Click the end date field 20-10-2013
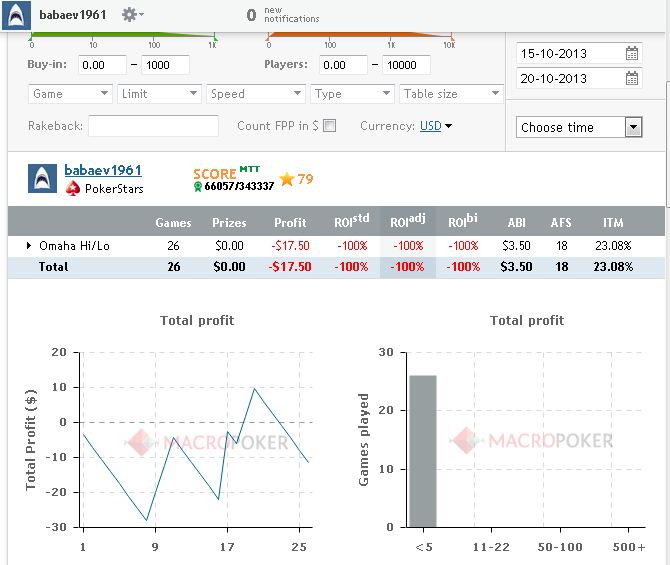This screenshot has height=565, width=670. point(579,78)
